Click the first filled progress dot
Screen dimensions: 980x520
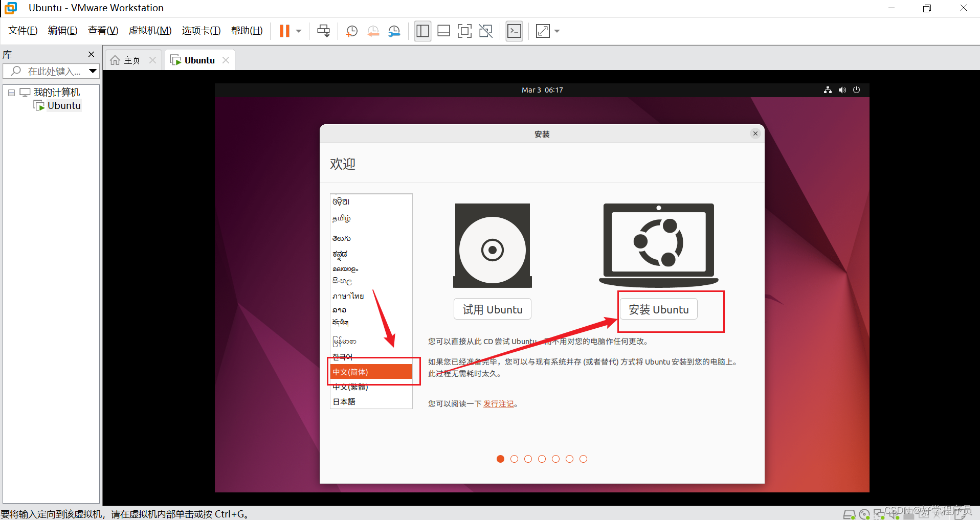click(500, 459)
